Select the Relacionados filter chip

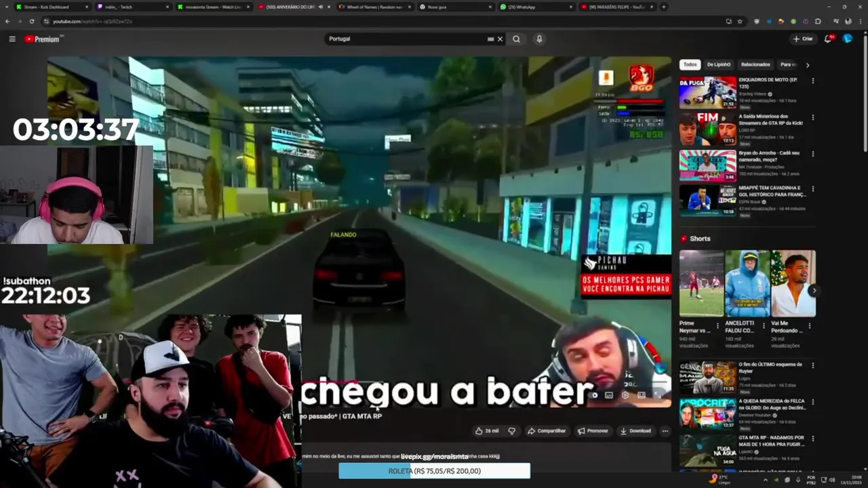pyautogui.click(x=755, y=64)
